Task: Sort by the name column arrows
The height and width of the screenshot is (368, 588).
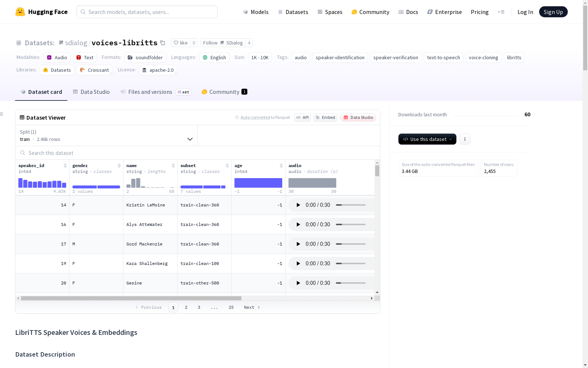Action: tap(173, 166)
